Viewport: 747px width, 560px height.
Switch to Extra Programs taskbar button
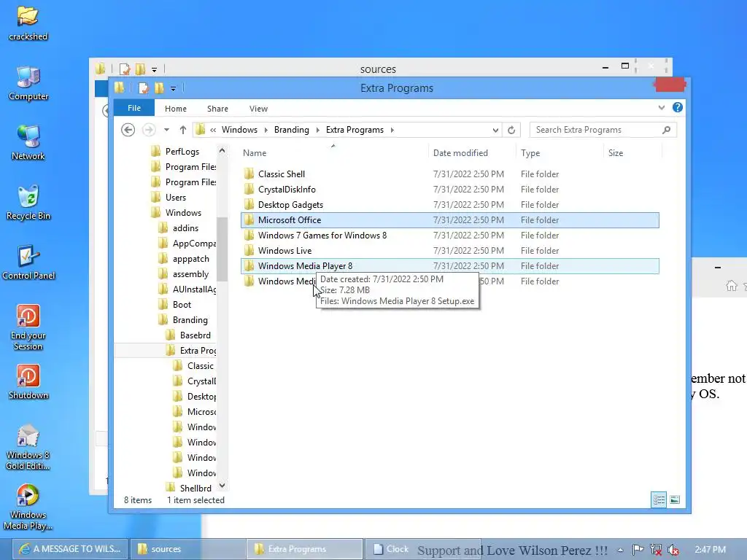pyautogui.click(x=305, y=549)
